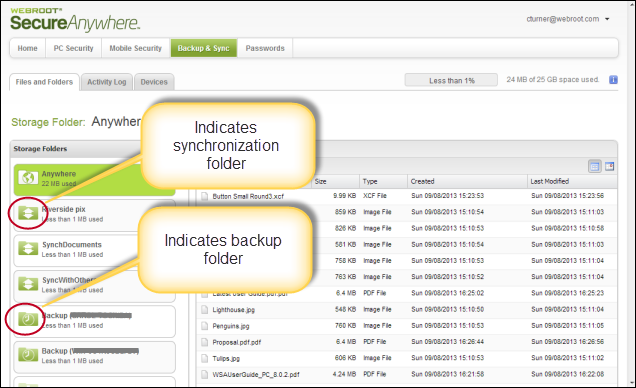Click file icon beside Proposal.pdf.pdf
Screen dimensions: 636x388
[x=205, y=342]
